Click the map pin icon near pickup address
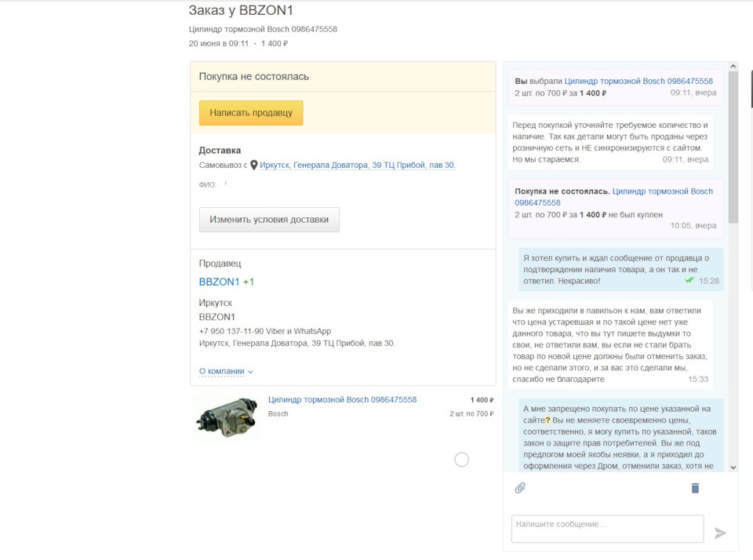The image size is (753, 560). [x=254, y=165]
